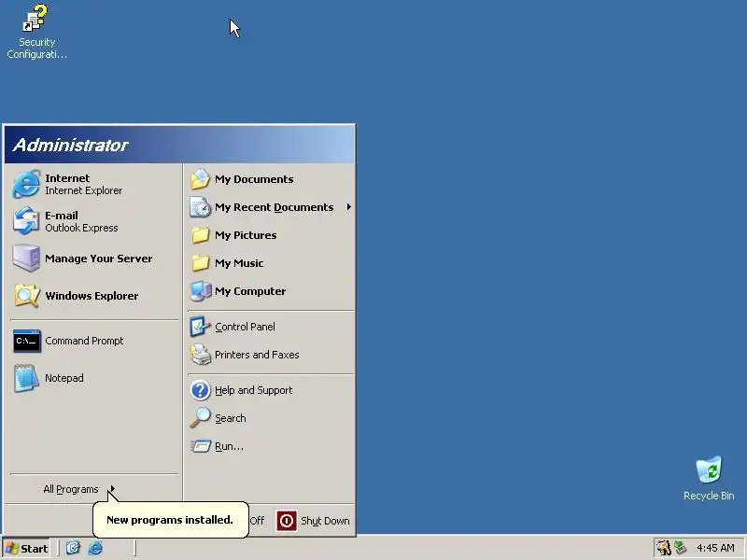747x560 pixels.
Task: Open My Music folder
Action: [x=270, y=263]
